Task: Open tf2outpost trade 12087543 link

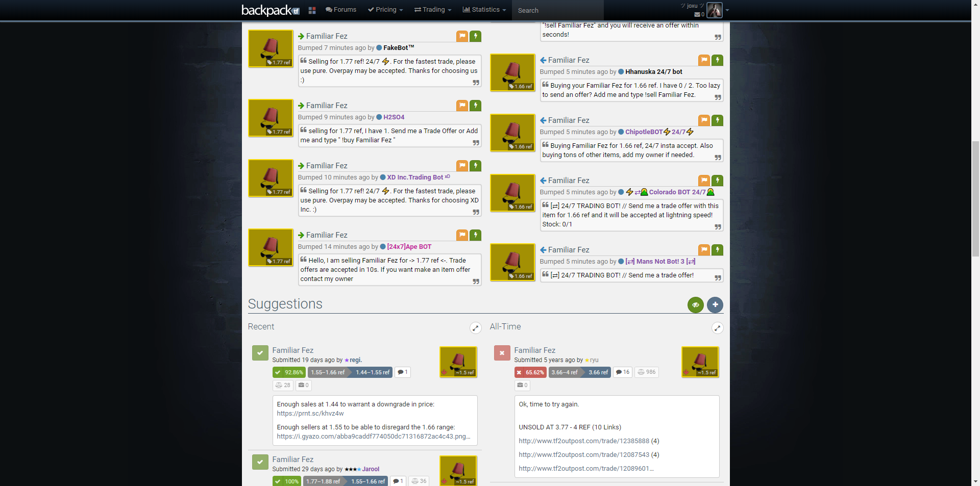Action: pyautogui.click(x=584, y=455)
